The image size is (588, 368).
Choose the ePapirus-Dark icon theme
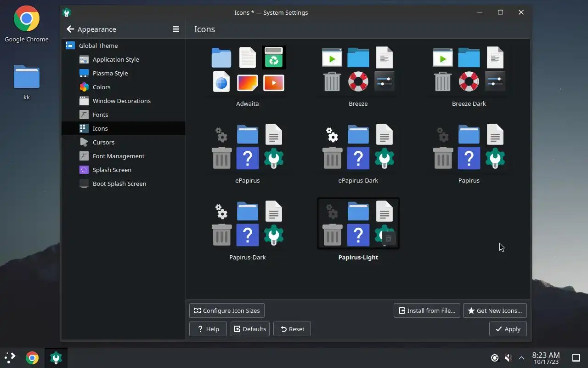point(358,147)
